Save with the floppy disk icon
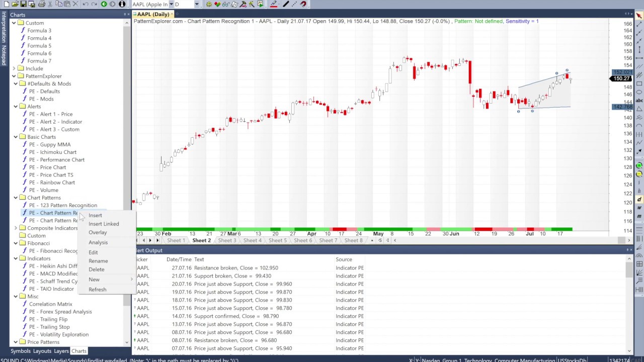 click(23, 4)
